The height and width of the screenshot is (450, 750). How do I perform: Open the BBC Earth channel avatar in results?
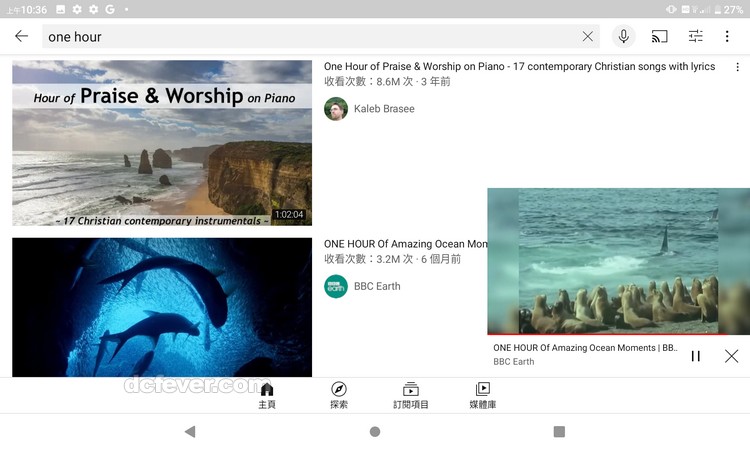coord(336,286)
